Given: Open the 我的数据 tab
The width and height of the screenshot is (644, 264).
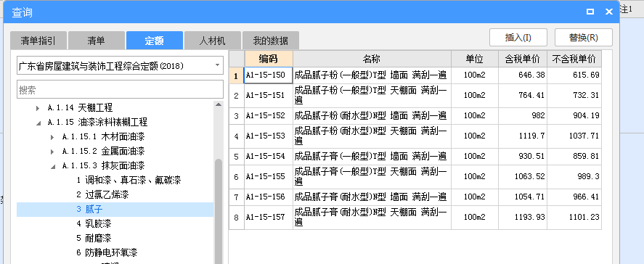Looking at the screenshot, I should [271, 40].
